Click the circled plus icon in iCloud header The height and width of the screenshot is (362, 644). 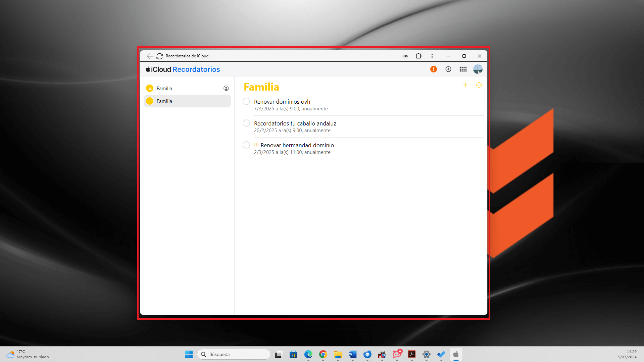[448, 69]
